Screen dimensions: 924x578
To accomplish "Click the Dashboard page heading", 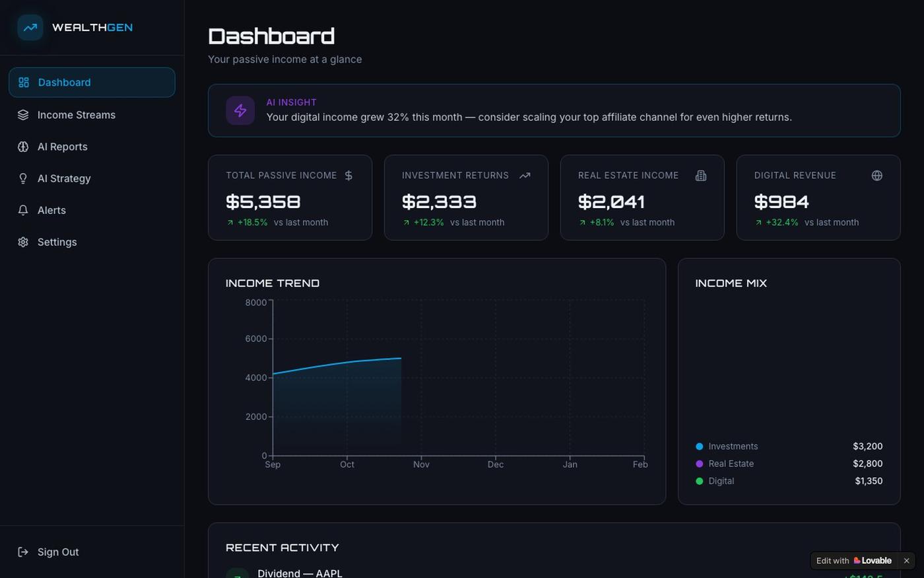I will click(271, 36).
